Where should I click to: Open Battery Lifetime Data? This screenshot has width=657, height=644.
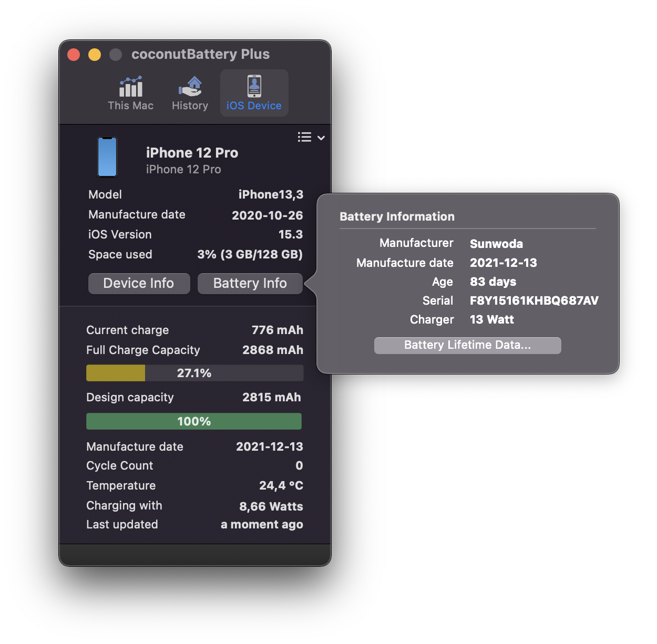point(467,345)
